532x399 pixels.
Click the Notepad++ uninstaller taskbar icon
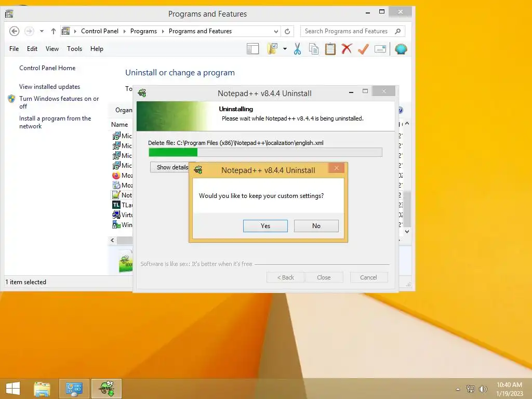[x=107, y=389]
